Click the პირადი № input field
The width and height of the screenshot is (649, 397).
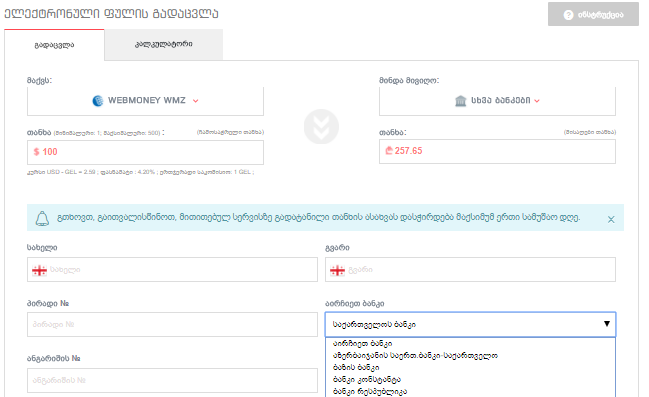(x=172, y=325)
